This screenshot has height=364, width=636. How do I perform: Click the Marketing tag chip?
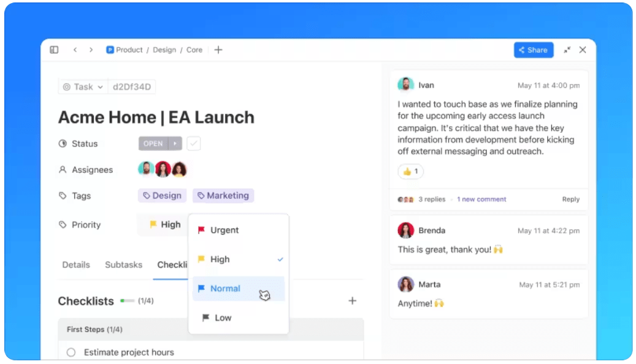point(223,195)
